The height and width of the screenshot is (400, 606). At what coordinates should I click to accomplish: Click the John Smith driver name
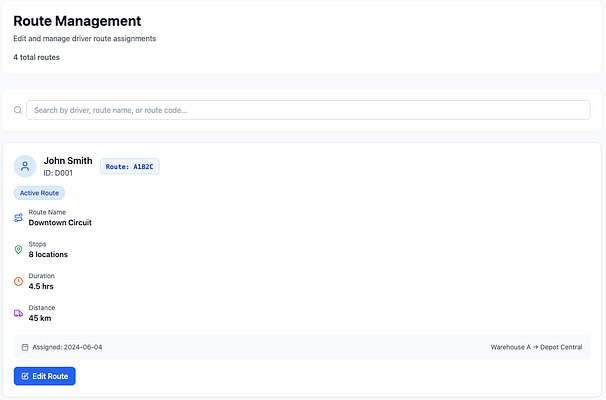[x=68, y=161]
